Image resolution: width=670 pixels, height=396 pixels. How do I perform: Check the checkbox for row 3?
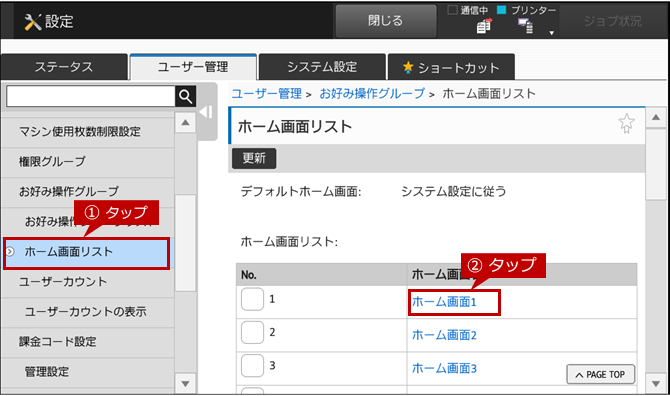[252, 366]
